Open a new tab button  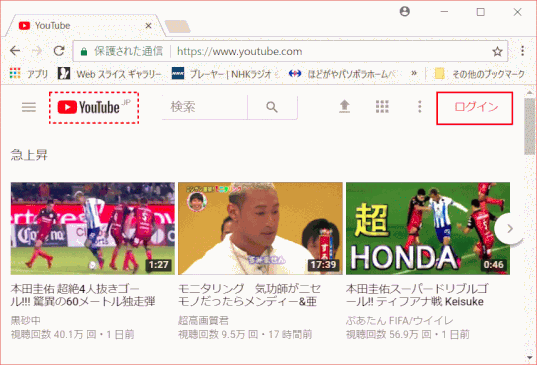177,26
